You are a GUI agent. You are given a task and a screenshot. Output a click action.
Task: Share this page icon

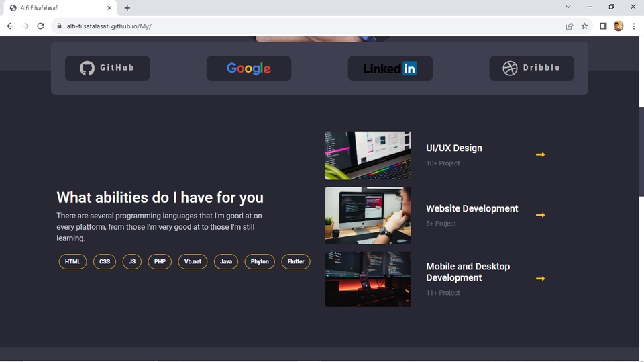click(570, 26)
